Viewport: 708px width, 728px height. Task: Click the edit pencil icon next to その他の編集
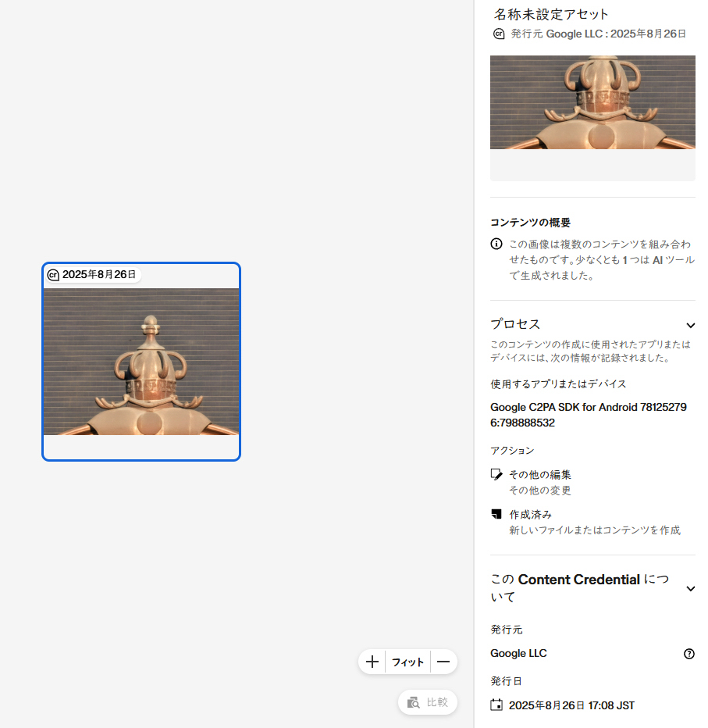tap(497, 474)
